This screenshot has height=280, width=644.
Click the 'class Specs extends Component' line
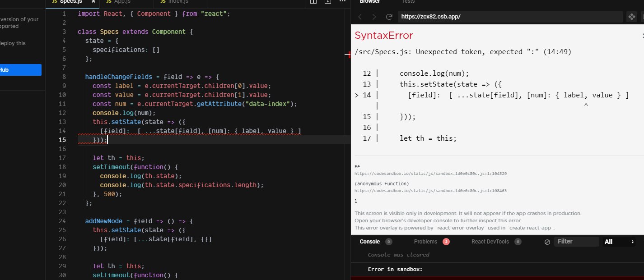pos(135,32)
